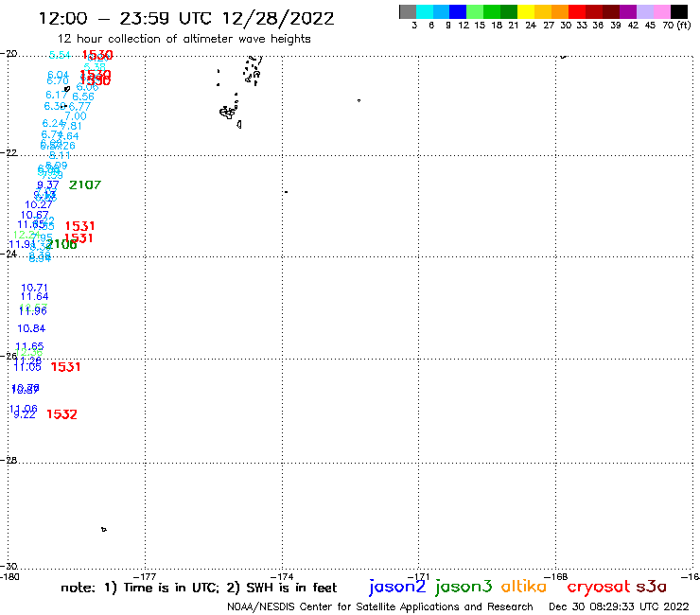Click the wave height value '7.00'
700x615 pixels.
[x=76, y=116]
